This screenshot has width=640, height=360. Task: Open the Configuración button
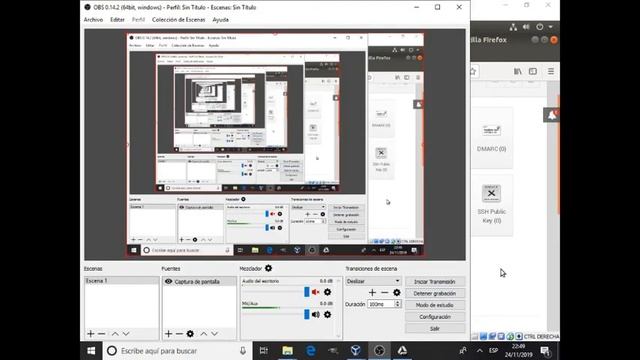click(435, 317)
